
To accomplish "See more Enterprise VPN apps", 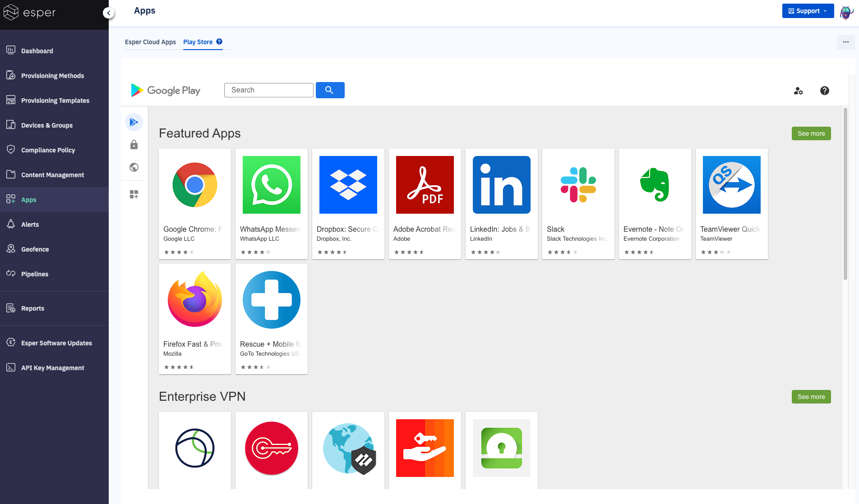I will 811,397.
